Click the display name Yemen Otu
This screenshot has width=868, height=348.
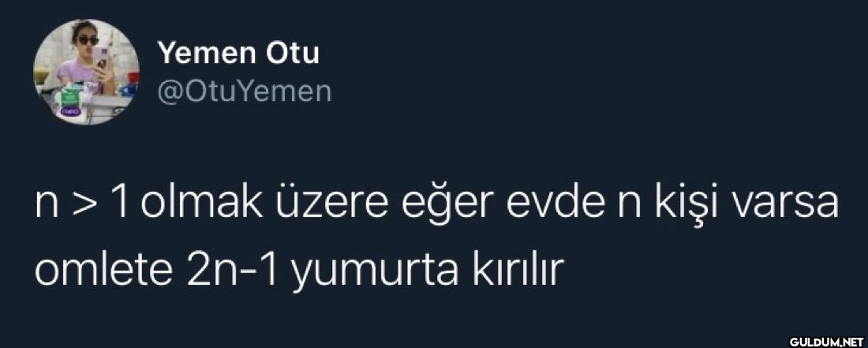(238, 54)
